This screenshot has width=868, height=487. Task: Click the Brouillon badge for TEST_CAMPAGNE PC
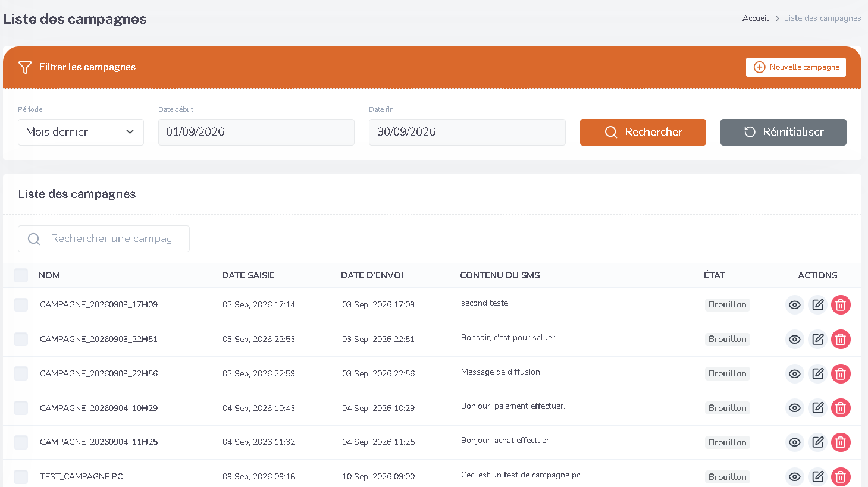point(727,477)
